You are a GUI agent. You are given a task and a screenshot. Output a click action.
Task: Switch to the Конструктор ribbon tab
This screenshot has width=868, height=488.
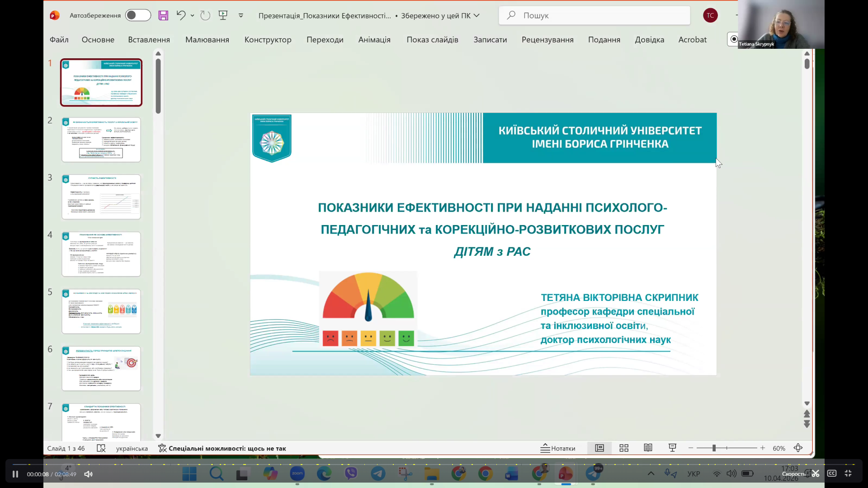tap(268, 40)
